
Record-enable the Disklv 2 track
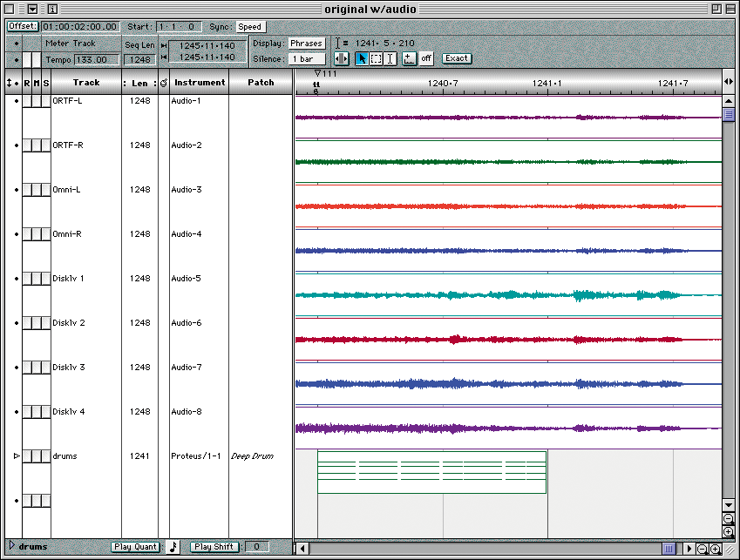pos(27,323)
